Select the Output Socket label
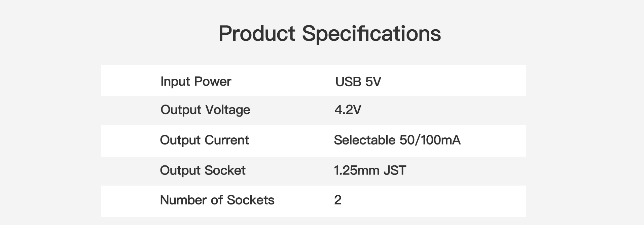Screen dimensions: 644x225 click(x=203, y=170)
